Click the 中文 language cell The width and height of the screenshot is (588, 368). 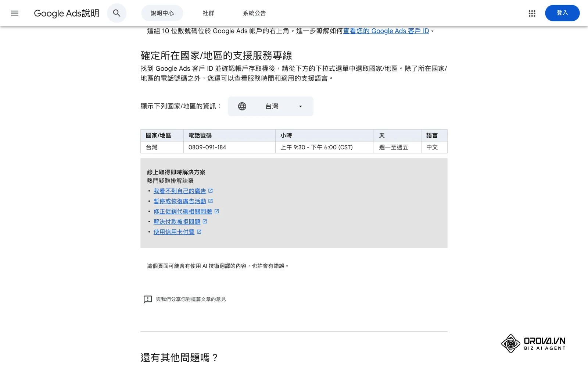434,147
